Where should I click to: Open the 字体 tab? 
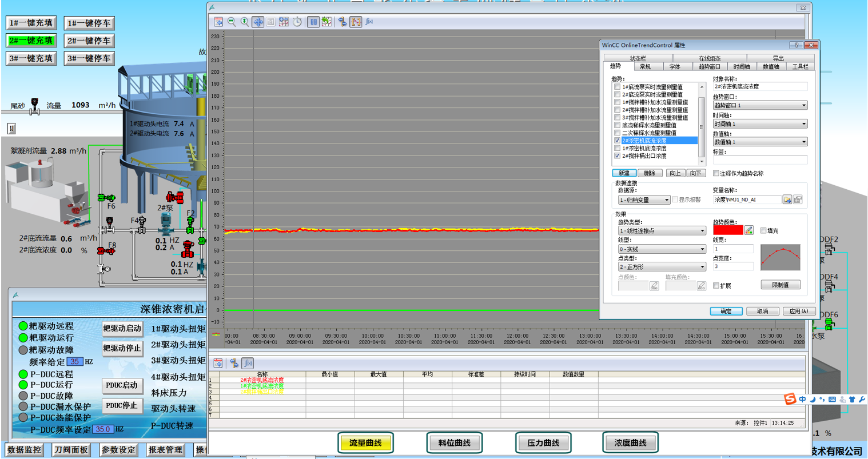675,67
